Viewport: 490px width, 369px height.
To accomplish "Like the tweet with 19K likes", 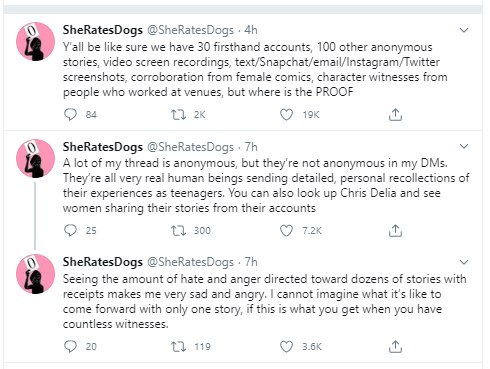I will pos(286,115).
